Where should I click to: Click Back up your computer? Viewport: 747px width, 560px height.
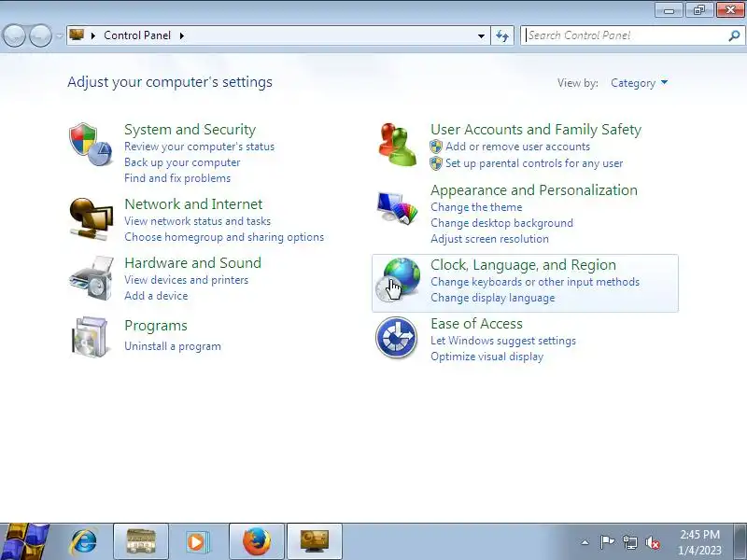click(182, 162)
